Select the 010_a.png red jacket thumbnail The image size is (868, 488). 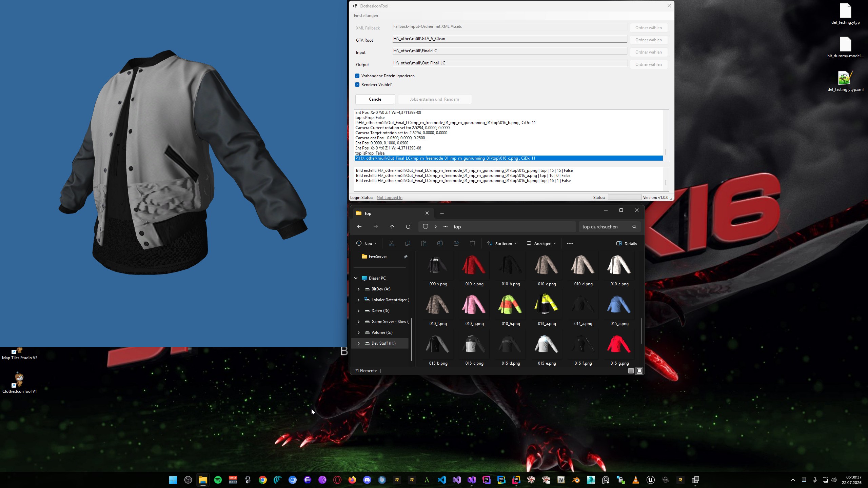click(474, 270)
